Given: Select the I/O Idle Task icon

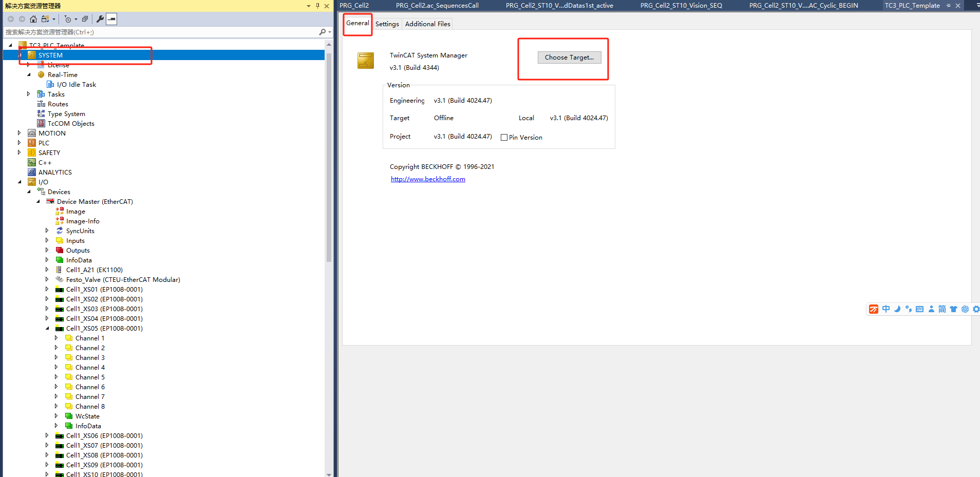Looking at the screenshot, I should coord(50,84).
